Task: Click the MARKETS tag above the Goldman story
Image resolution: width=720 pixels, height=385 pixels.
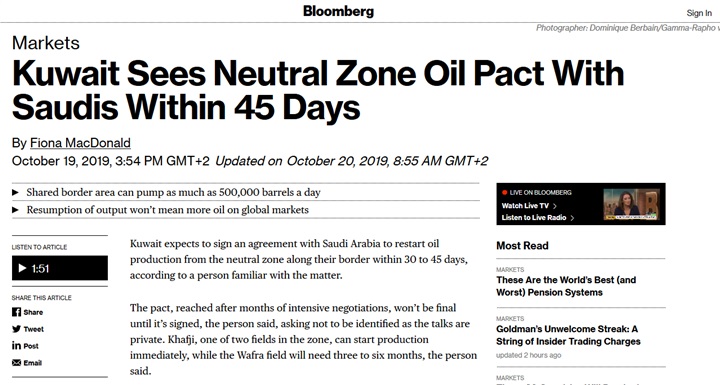Action: click(x=510, y=318)
